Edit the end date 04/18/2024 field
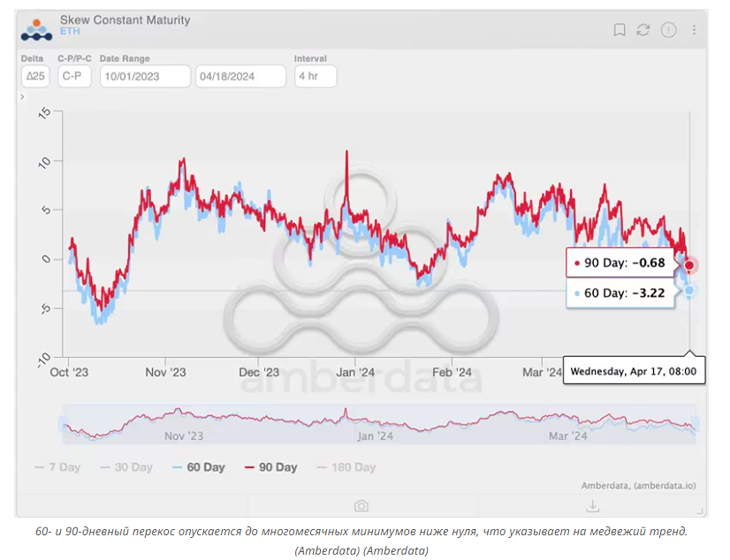This screenshot has width=730, height=560. tap(240, 76)
